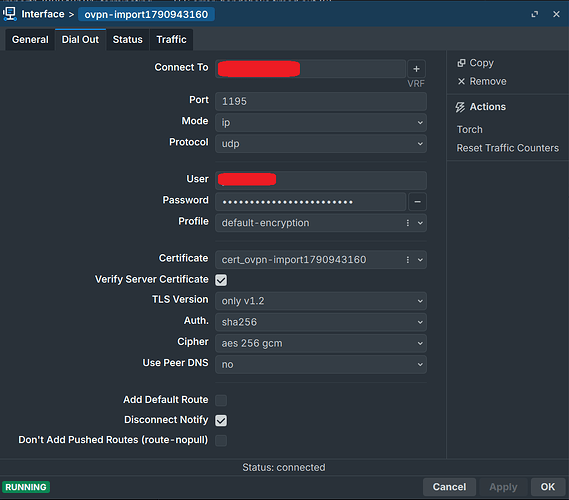Select the Dial Out tab
569x500 pixels.
click(x=80, y=40)
